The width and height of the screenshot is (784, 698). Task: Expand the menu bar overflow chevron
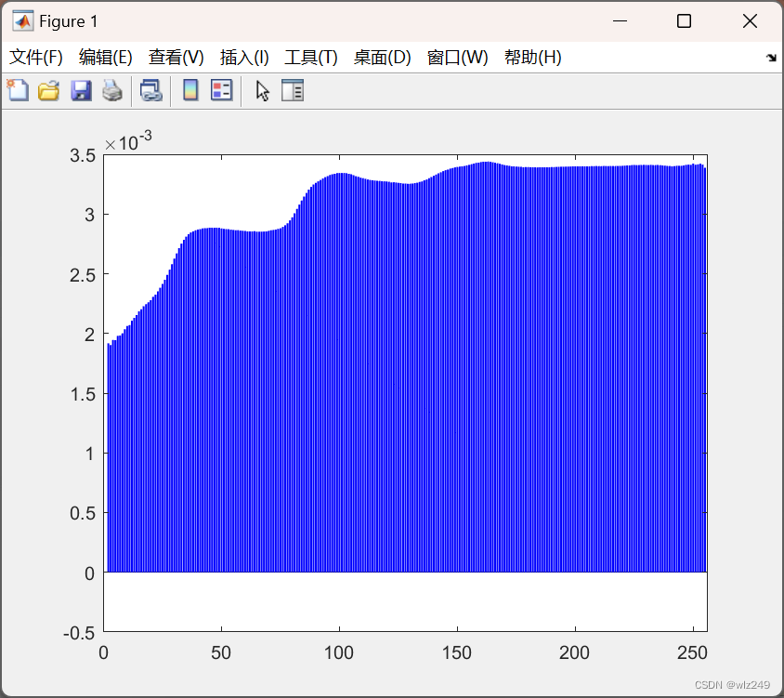772,57
